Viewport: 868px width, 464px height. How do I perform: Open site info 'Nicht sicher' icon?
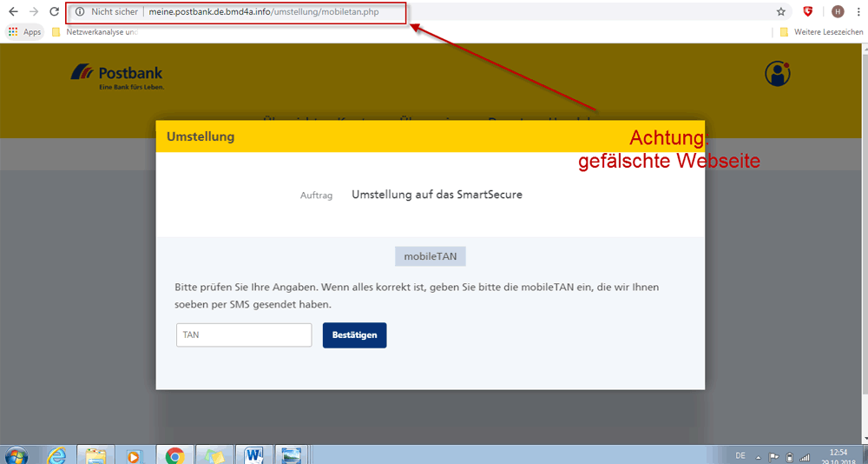[x=80, y=11]
